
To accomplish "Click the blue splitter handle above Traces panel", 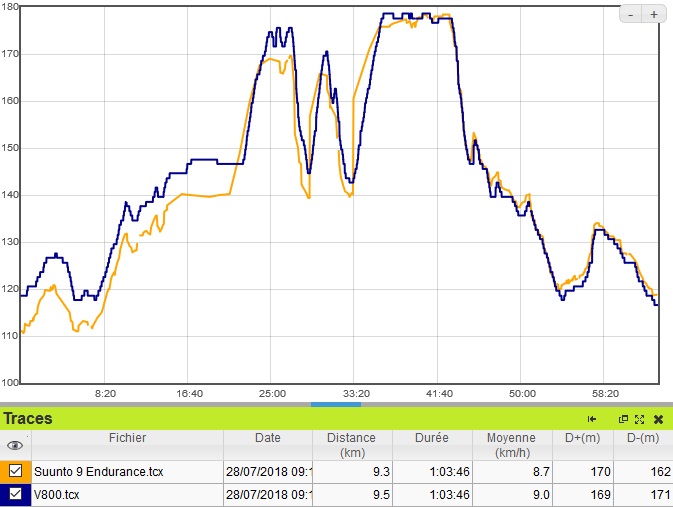I will click(336, 404).
